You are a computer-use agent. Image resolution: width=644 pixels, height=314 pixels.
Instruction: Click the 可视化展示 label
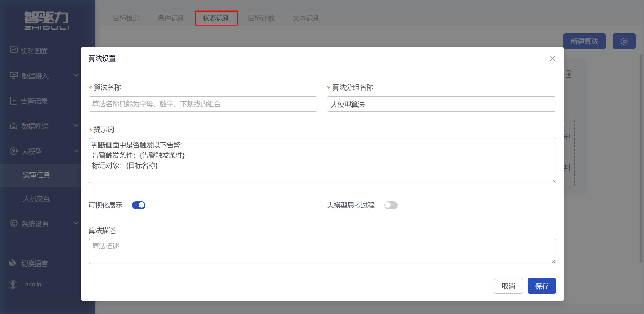pos(105,205)
